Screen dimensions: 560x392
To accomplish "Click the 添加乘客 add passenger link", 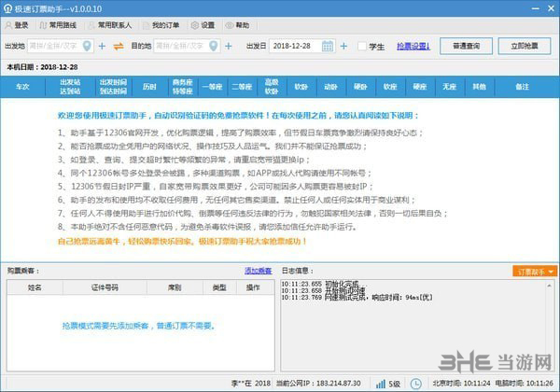I will 259,271.
